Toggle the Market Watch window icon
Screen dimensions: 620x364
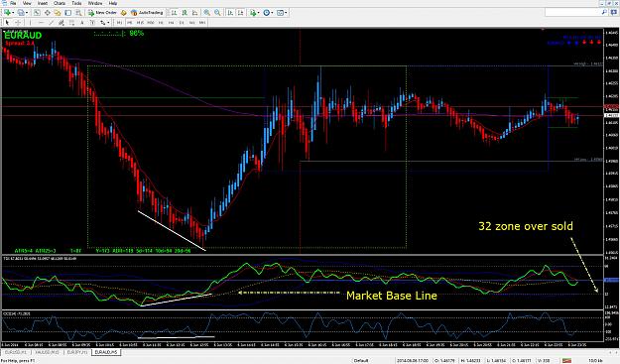[37, 13]
